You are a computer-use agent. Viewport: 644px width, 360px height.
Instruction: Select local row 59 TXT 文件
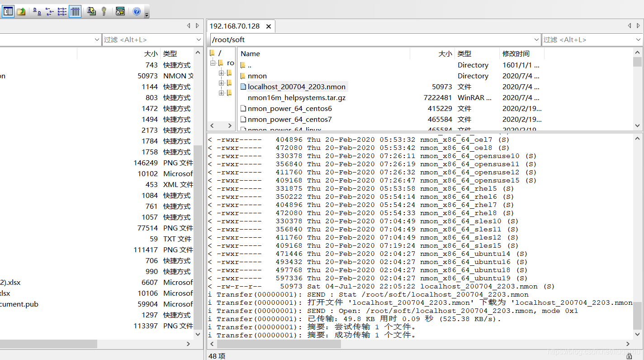tap(97, 239)
